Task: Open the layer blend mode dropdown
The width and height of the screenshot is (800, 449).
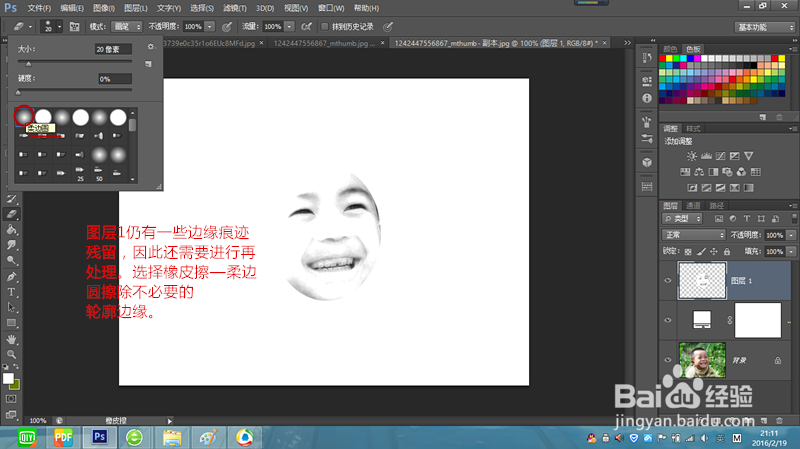Action: [693, 235]
